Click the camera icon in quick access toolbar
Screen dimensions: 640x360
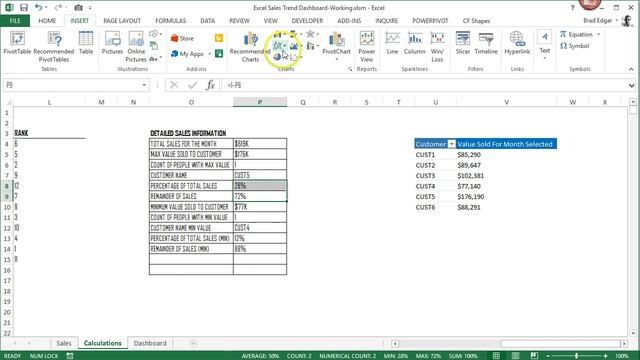tap(78, 8)
